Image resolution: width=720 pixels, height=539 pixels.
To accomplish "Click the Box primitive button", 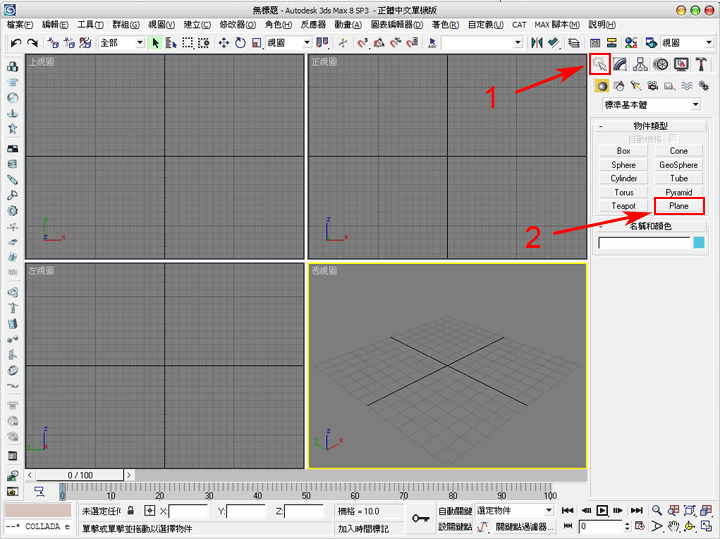I will coord(624,151).
